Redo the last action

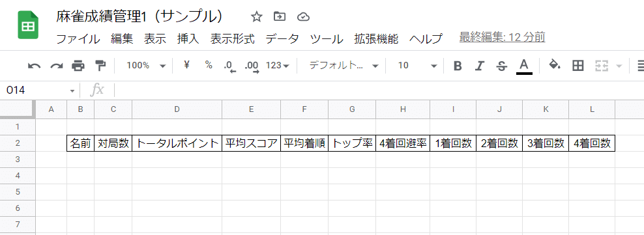pyautogui.click(x=56, y=66)
